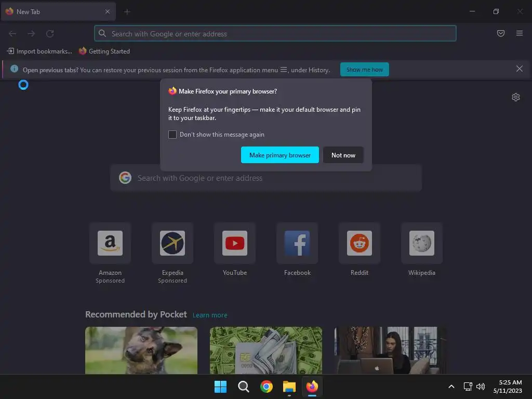Reload the current page

pyautogui.click(x=50, y=34)
